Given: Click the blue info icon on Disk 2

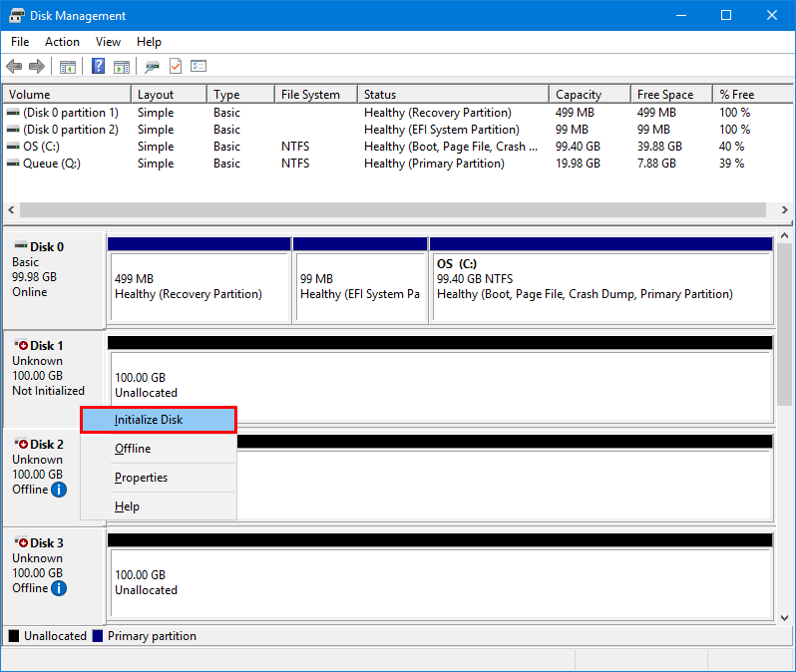Looking at the screenshot, I should click(x=59, y=490).
